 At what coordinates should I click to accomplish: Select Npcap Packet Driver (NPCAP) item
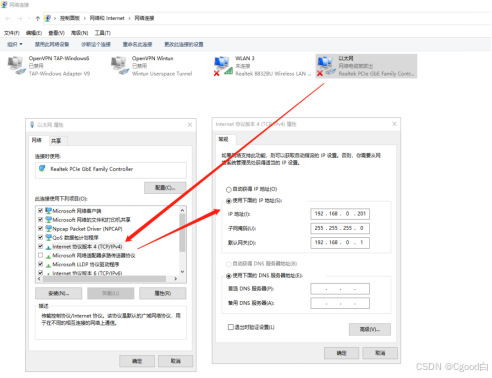[84, 229]
